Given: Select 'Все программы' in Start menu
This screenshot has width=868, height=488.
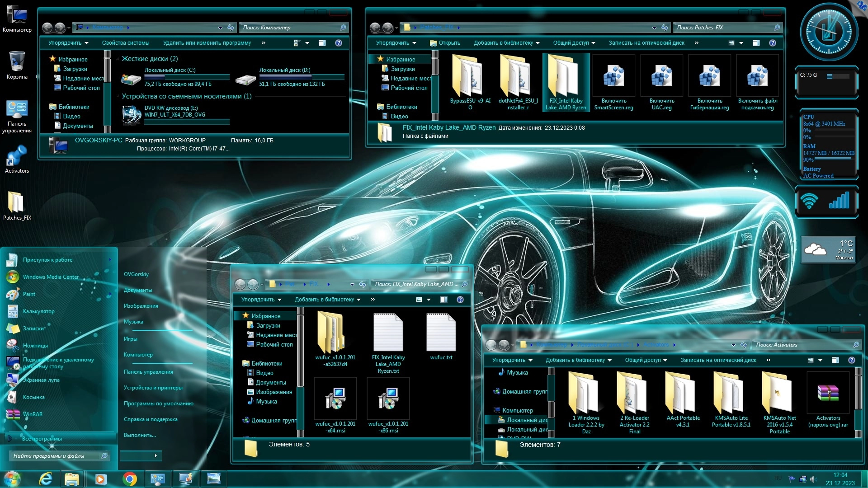Looking at the screenshot, I should click(x=42, y=439).
